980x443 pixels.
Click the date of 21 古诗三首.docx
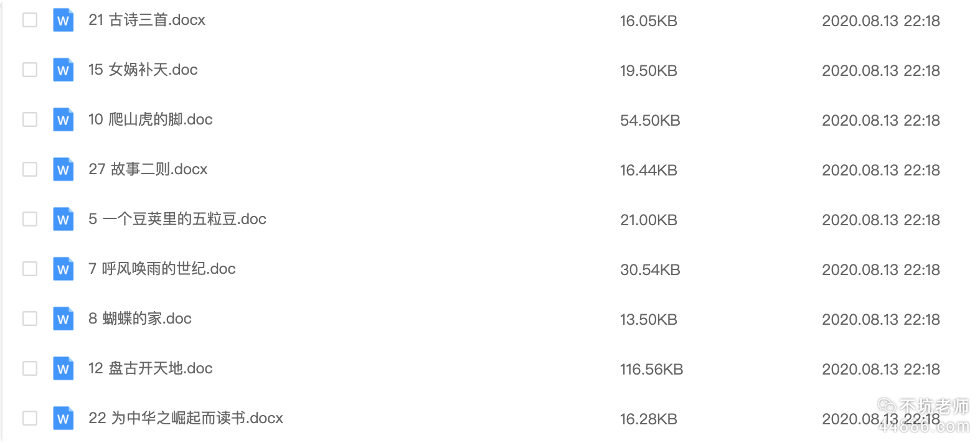[880, 21]
